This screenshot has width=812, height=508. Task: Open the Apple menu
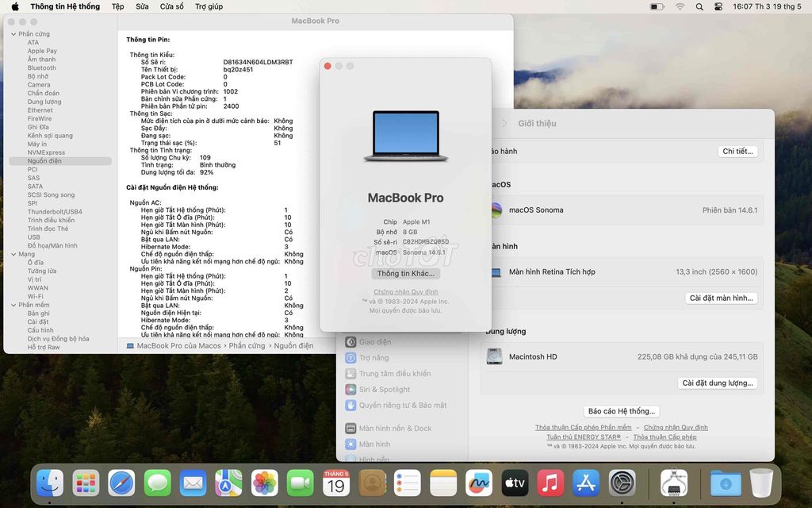(15, 6)
